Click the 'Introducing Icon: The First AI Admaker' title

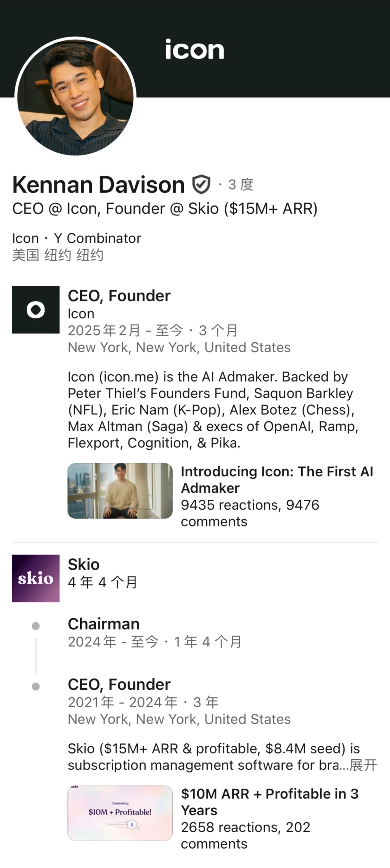click(277, 480)
